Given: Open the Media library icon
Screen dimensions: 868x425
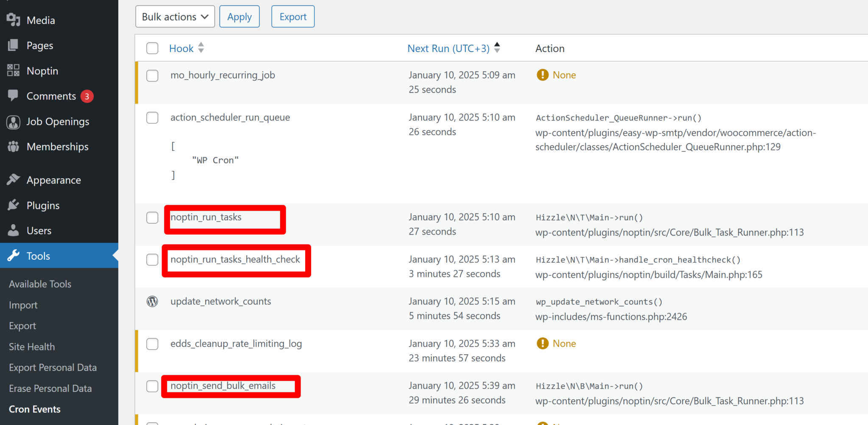Looking at the screenshot, I should point(13,19).
